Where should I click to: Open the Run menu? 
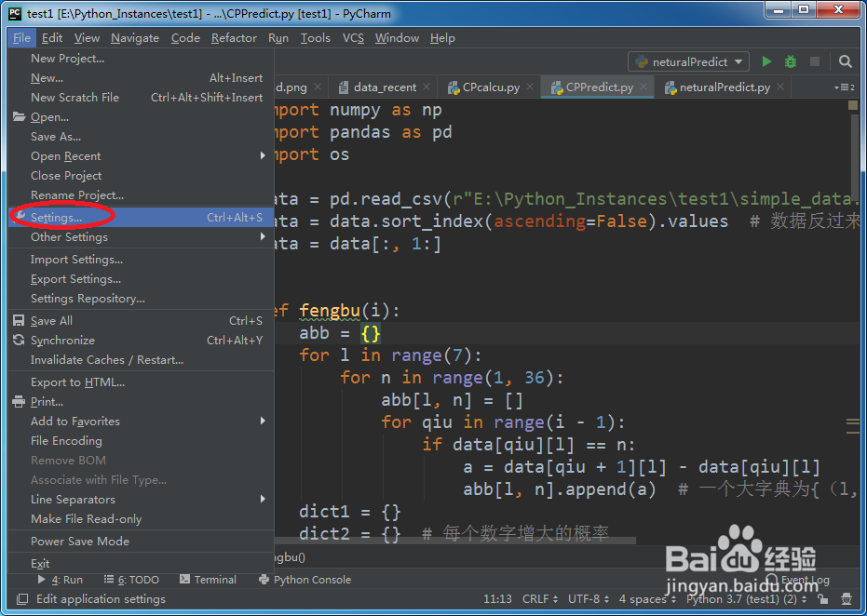coord(278,38)
